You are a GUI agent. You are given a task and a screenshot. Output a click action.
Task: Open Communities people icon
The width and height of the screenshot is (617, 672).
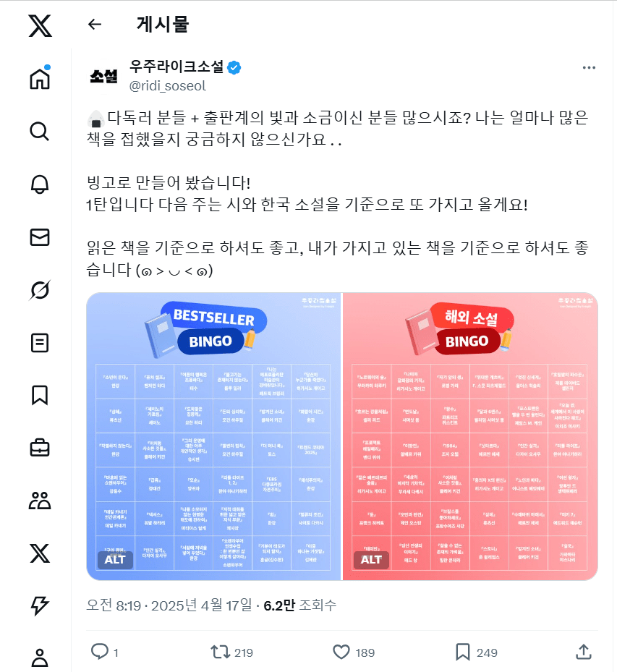pos(40,501)
